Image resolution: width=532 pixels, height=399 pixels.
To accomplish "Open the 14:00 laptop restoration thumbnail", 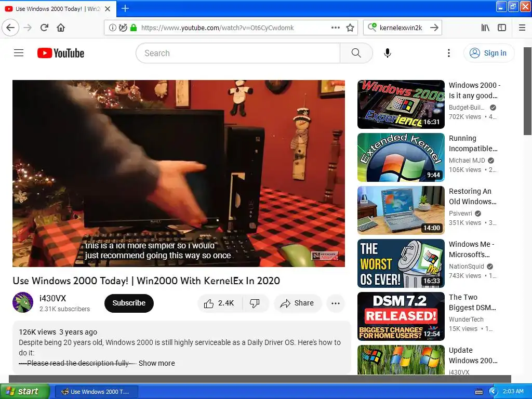I will (x=401, y=210).
